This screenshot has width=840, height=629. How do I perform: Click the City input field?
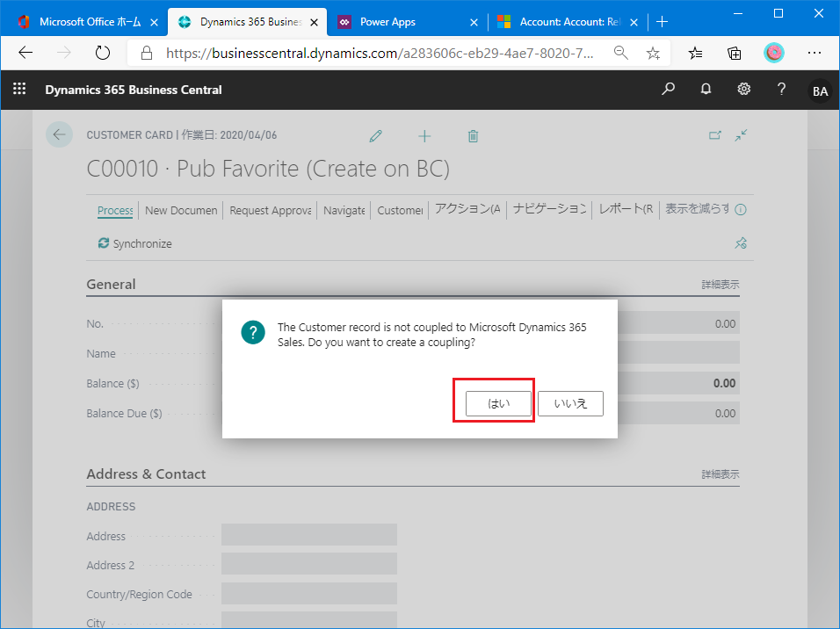tap(309, 620)
